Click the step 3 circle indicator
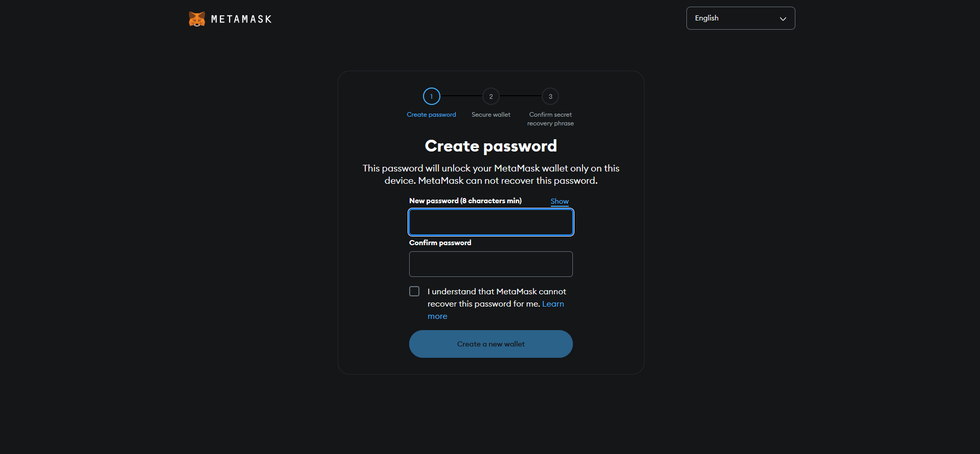 [550, 96]
